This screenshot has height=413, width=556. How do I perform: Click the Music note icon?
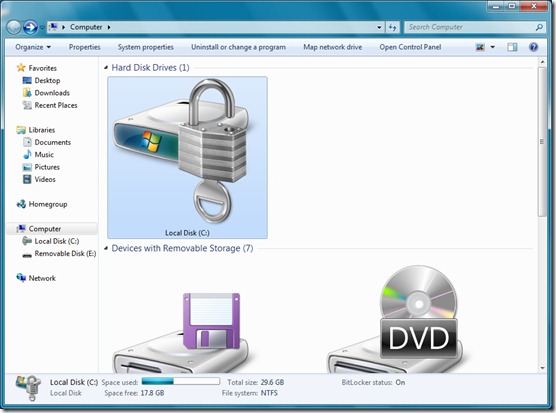click(27, 154)
